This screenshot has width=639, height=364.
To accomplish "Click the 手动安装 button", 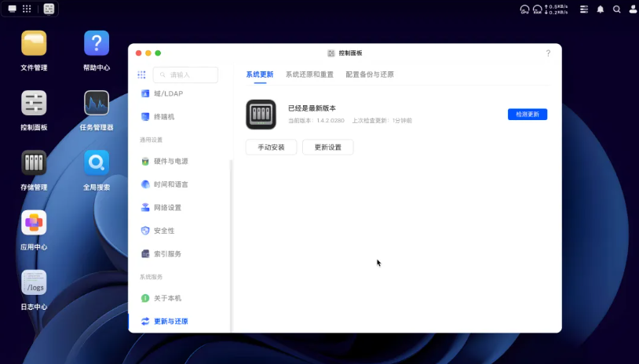I will point(271,147).
